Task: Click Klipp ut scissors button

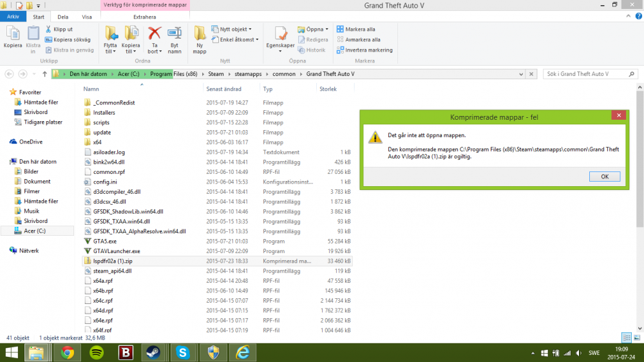Action: 59,29
